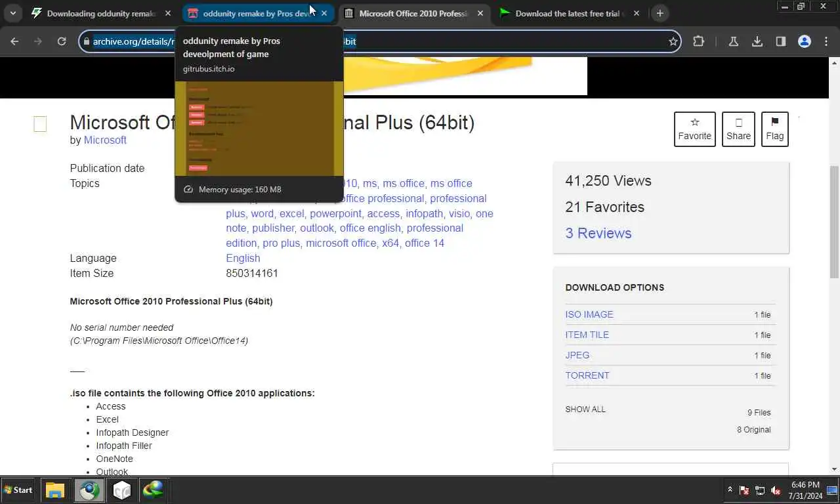Click the scrollbar down arrow
Screen dimensions: 840x504
click(834, 469)
